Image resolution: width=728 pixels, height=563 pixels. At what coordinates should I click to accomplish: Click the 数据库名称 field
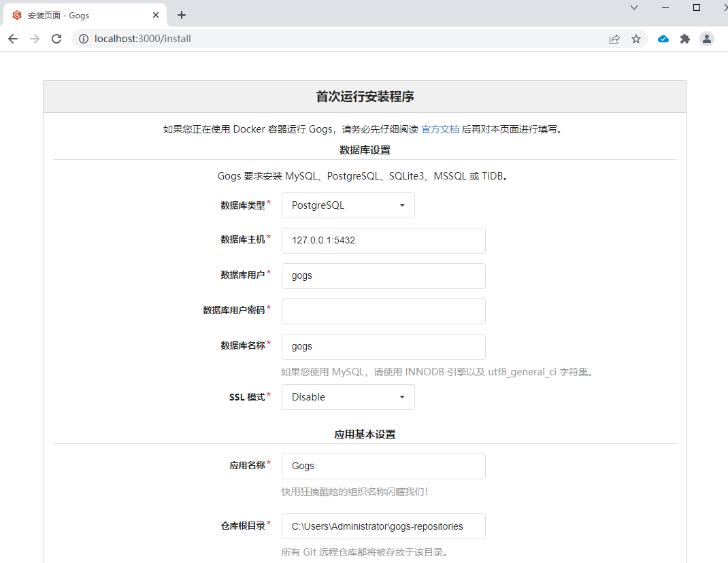pyautogui.click(x=384, y=347)
